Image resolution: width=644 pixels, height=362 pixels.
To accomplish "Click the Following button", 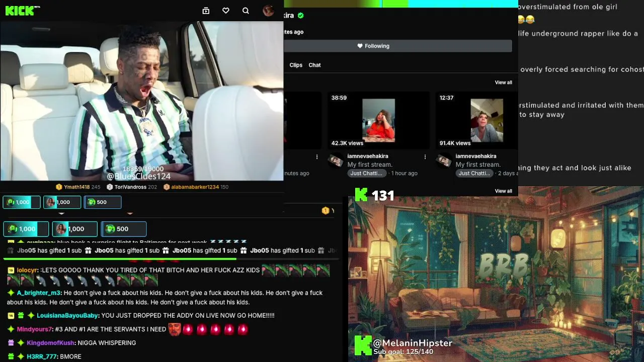I will 398,46.
